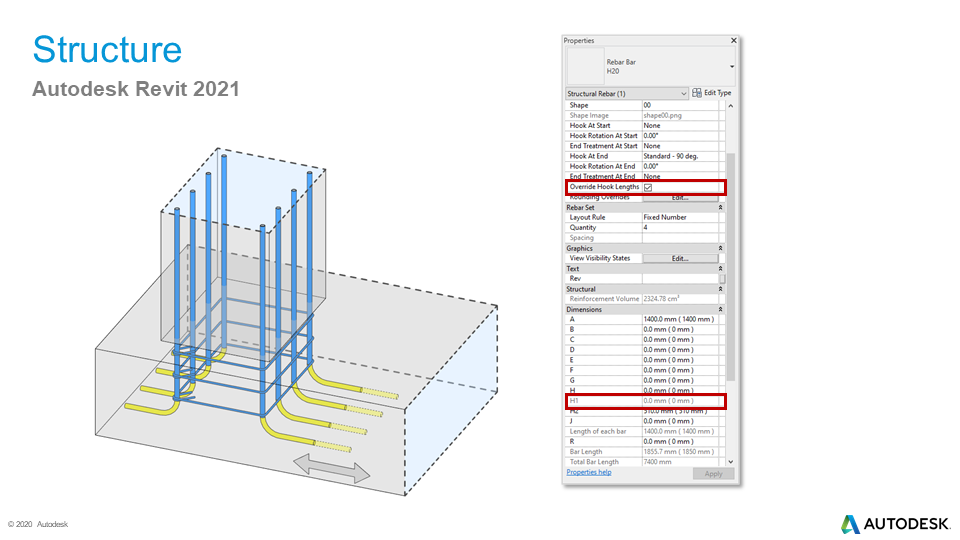Open the Properties help link

(588, 472)
